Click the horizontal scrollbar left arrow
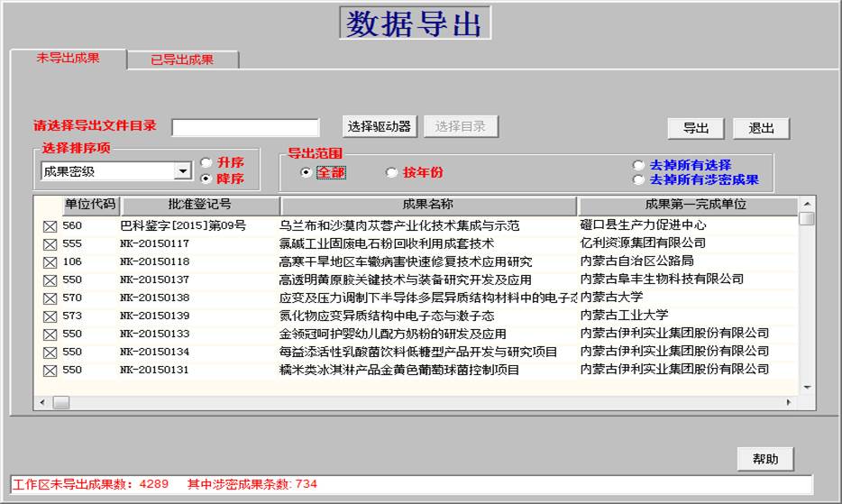Screen dimensions: 842x504 42,402
